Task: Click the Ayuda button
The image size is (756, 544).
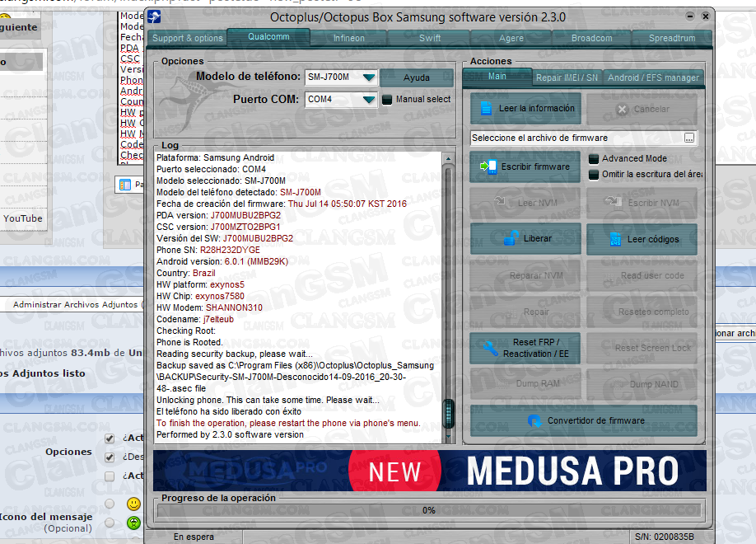Action: click(x=417, y=77)
